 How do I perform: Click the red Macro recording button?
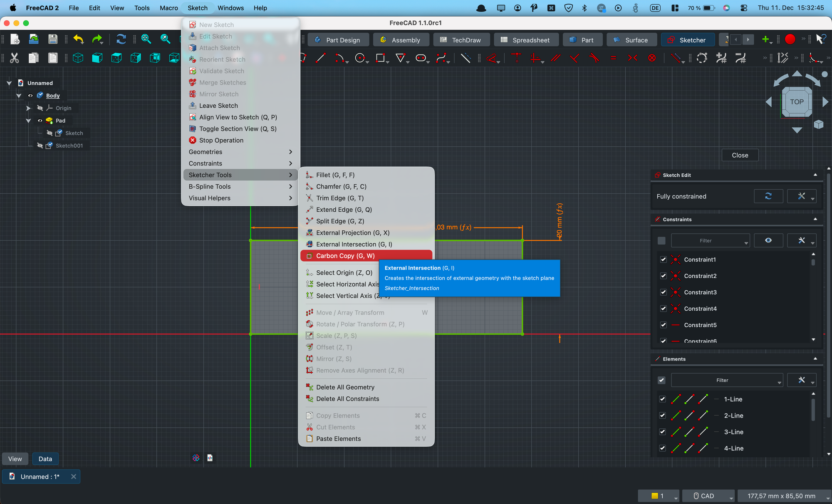(x=790, y=39)
